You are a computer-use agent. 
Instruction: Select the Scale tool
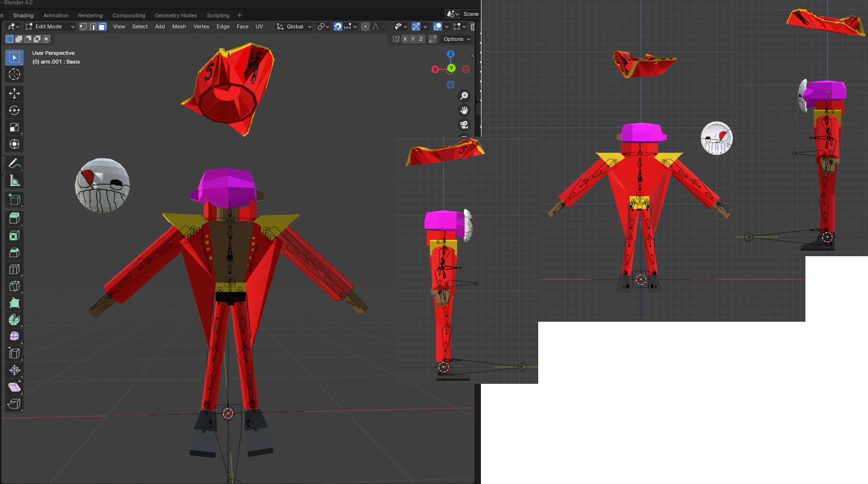coord(14,127)
